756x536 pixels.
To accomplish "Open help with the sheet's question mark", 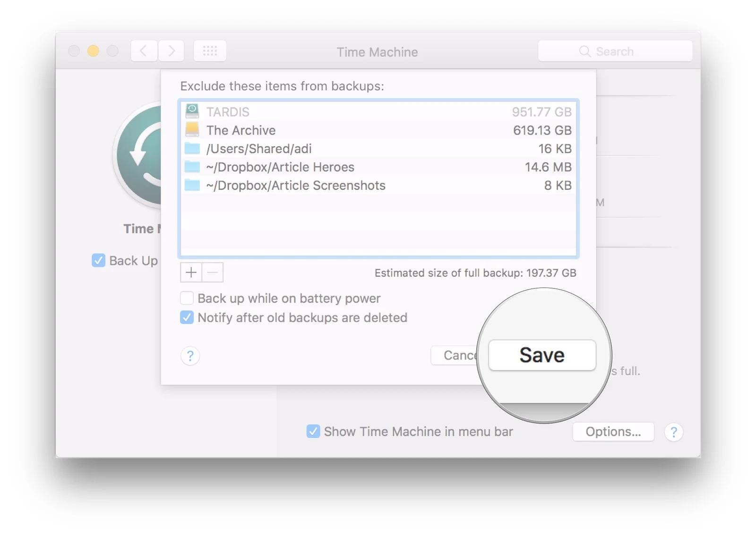I will [190, 356].
